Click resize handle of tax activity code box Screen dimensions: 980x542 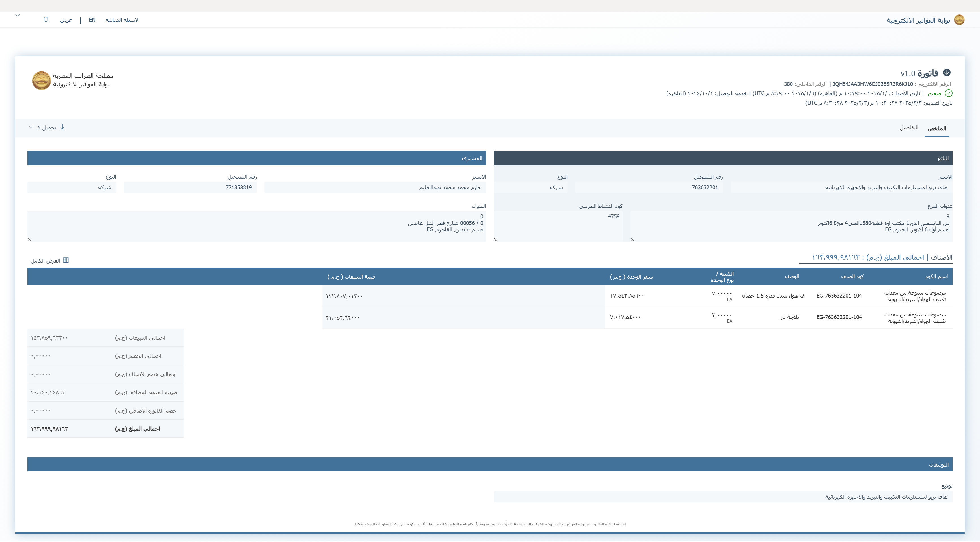(x=496, y=239)
